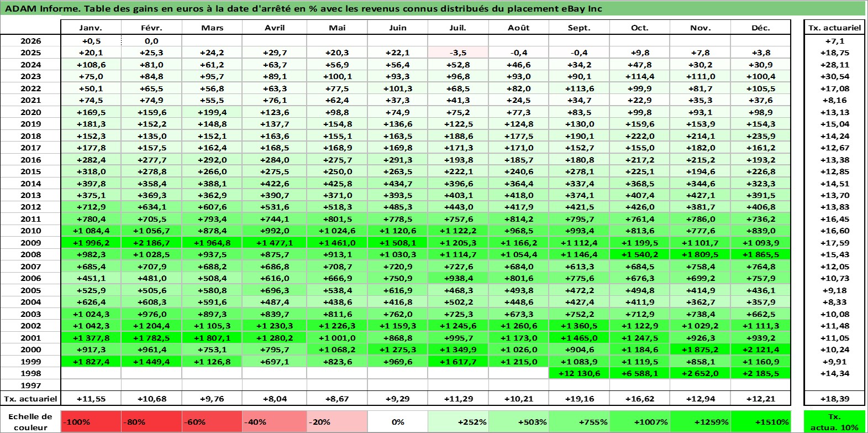Select the '+14,34' actuarial rate for 1998
The height and width of the screenshot is (433, 868).
tap(835, 373)
